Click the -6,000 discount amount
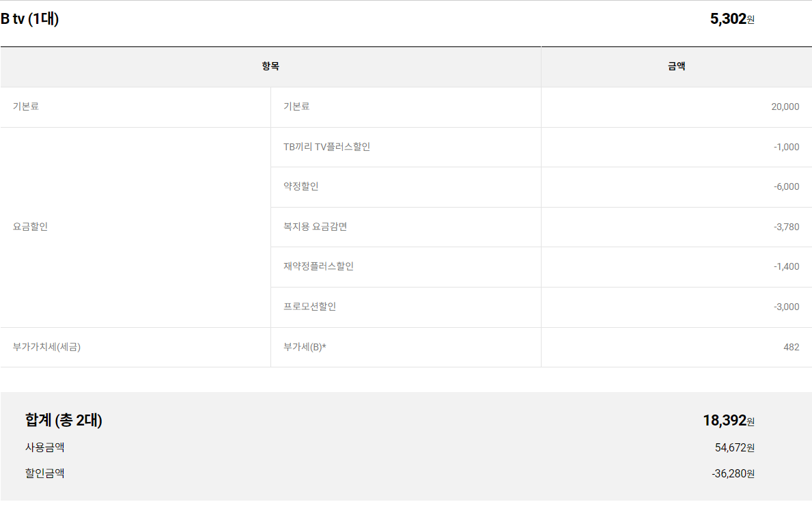This screenshot has width=812, height=517. [x=786, y=186]
